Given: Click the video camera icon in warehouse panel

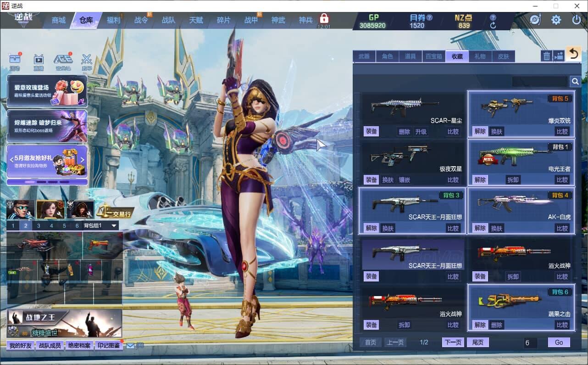Looking at the screenshot, I should [559, 56].
